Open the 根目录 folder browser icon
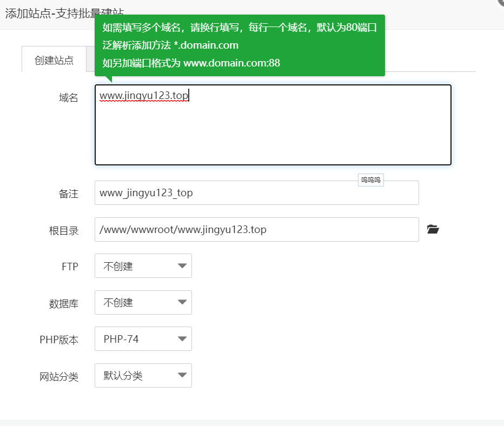The height and width of the screenshot is (426, 504). pyautogui.click(x=432, y=229)
